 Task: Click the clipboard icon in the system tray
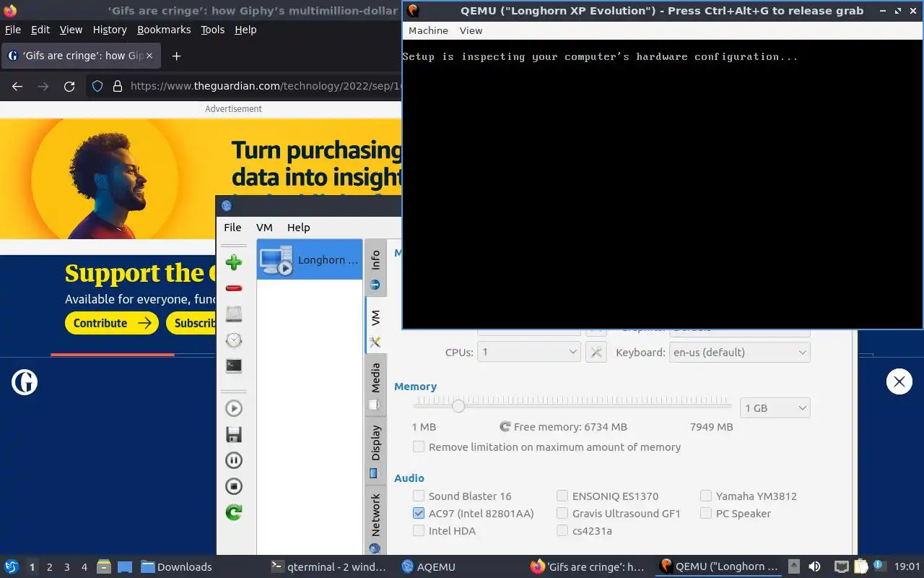860,566
